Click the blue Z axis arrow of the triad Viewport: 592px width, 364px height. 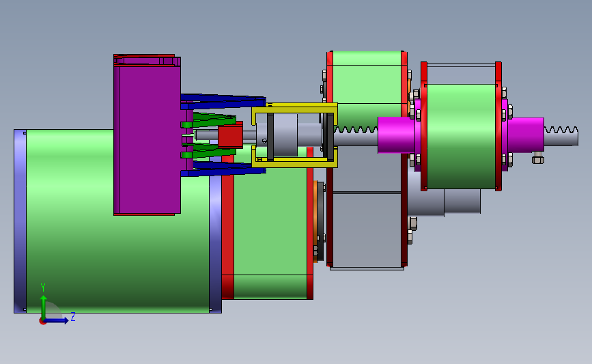57,320
